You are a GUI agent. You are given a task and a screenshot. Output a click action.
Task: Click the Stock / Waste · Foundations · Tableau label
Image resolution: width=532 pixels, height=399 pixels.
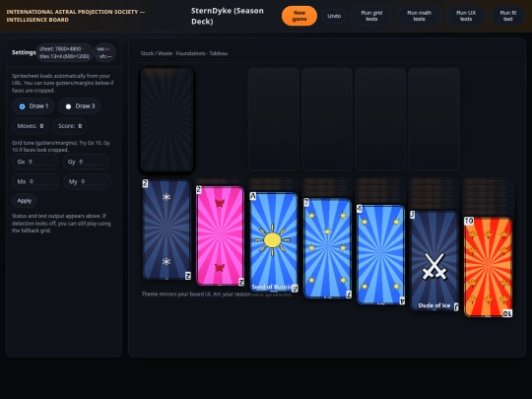coord(184,53)
